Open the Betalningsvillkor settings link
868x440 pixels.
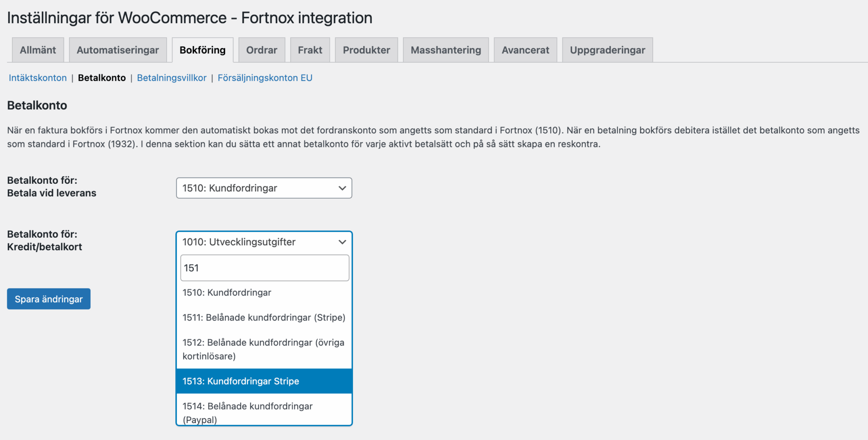(171, 77)
